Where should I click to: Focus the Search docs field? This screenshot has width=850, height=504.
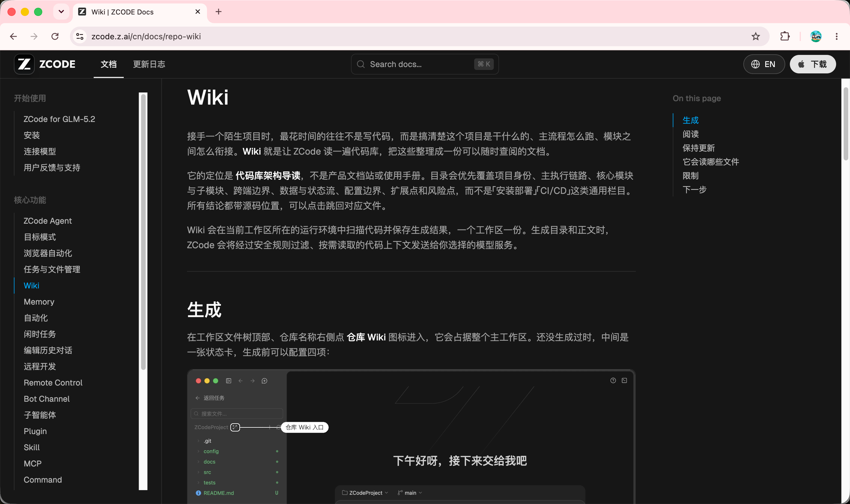425,64
